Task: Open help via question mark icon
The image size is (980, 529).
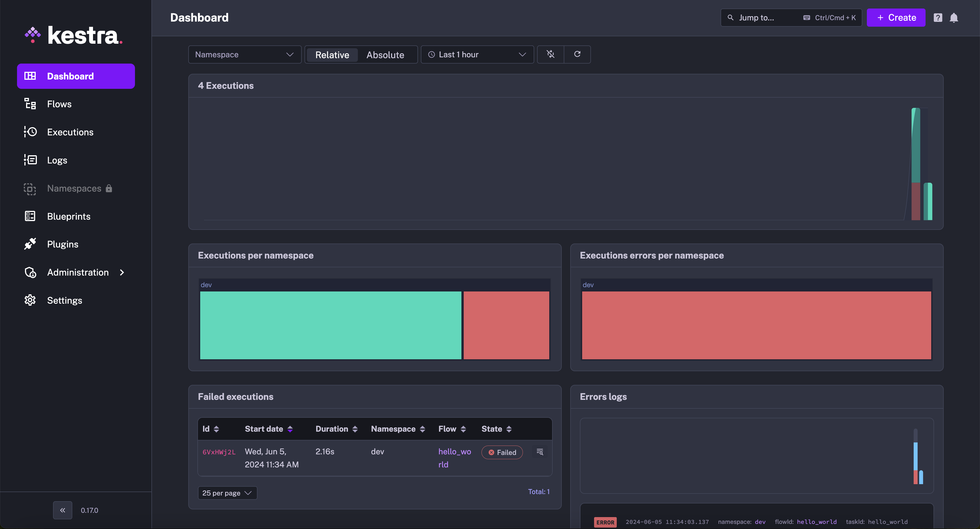Action: (x=938, y=18)
